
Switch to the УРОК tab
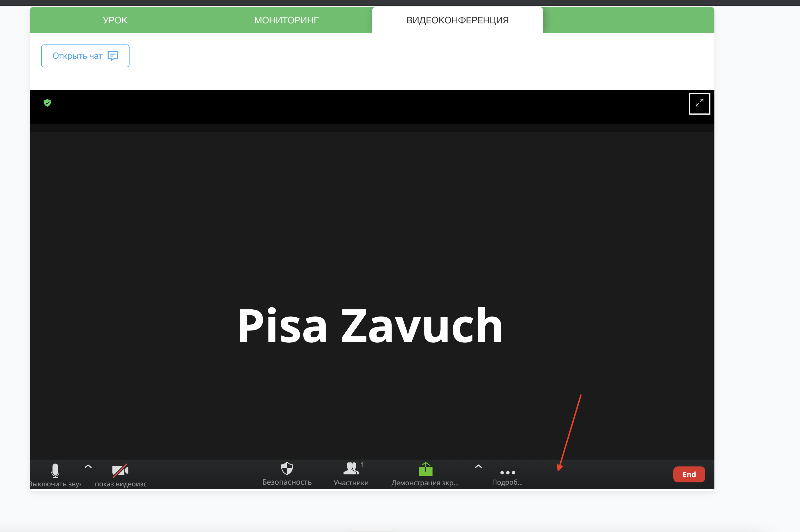click(115, 20)
